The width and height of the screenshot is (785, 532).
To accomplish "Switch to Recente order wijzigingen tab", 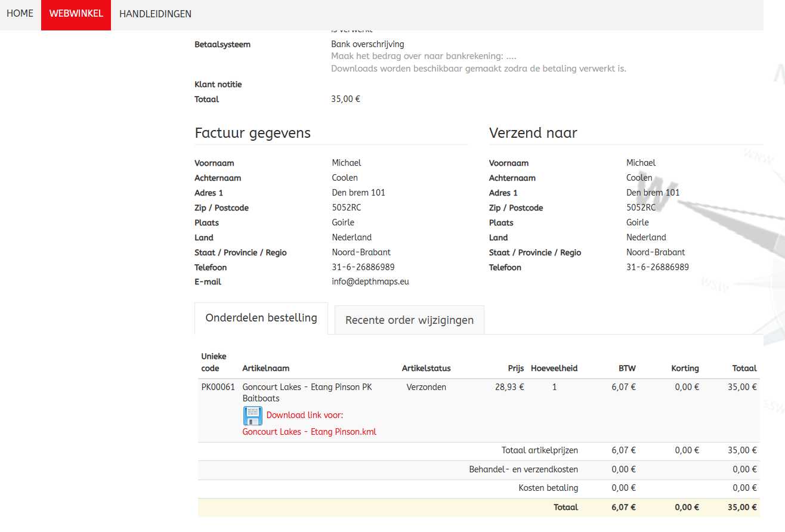I will 409,320.
